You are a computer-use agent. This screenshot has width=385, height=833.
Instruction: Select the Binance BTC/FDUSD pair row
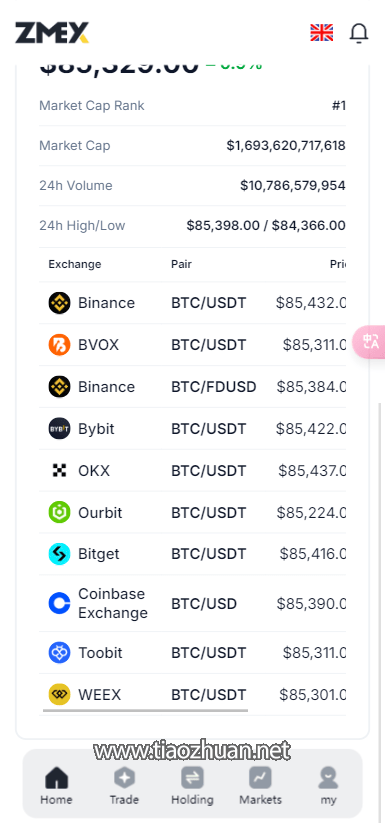pyautogui.click(x=192, y=387)
